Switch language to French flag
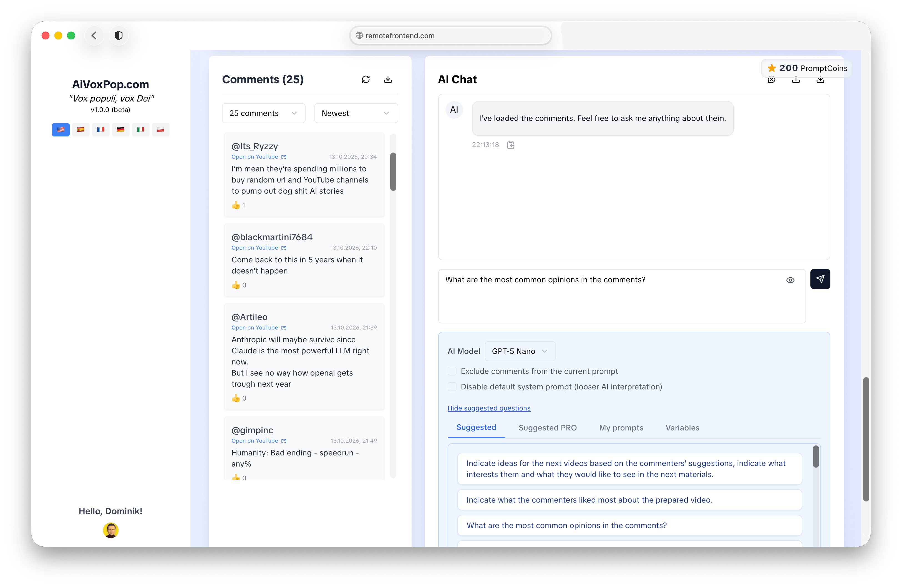Viewport: 902px width, 588px height. (100, 130)
